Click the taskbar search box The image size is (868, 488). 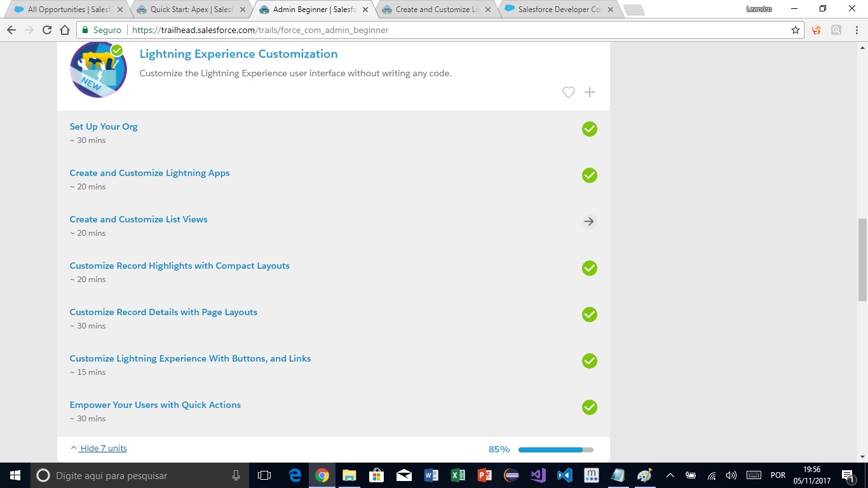click(140, 475)
